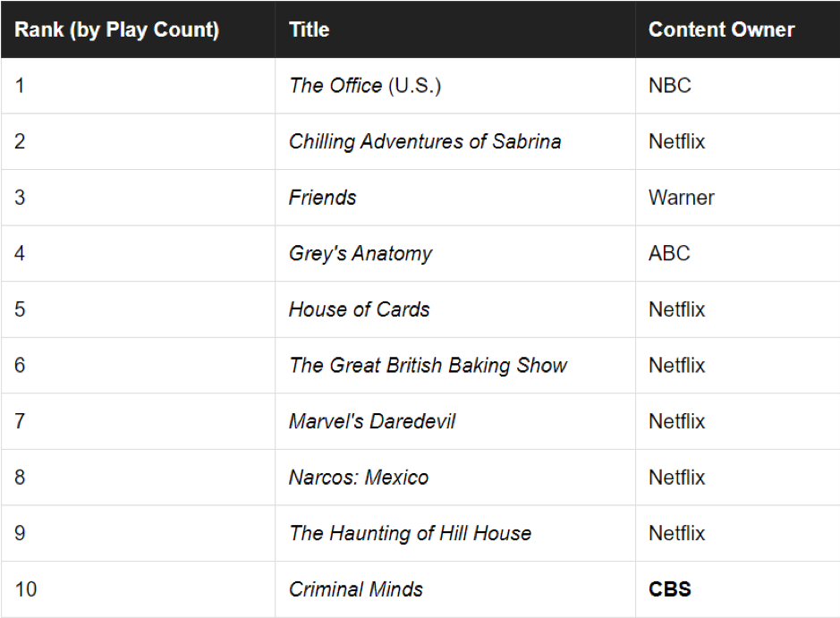Select the "Marvel's Daredevil" title

click(372, 421)
